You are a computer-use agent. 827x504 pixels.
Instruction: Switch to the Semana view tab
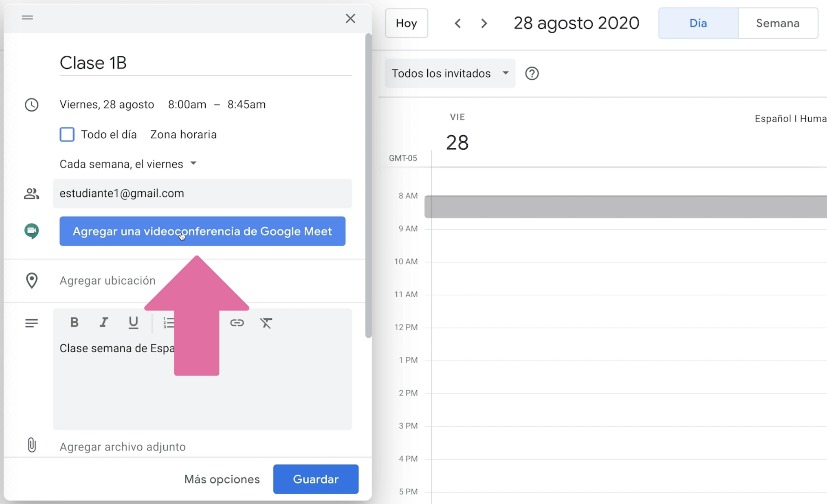778,23
